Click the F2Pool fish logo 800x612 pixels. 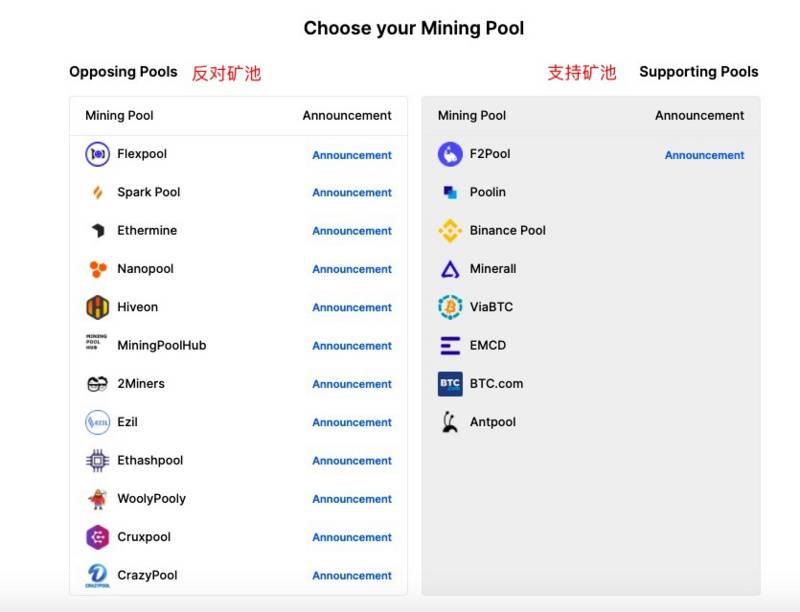[450, 154]
